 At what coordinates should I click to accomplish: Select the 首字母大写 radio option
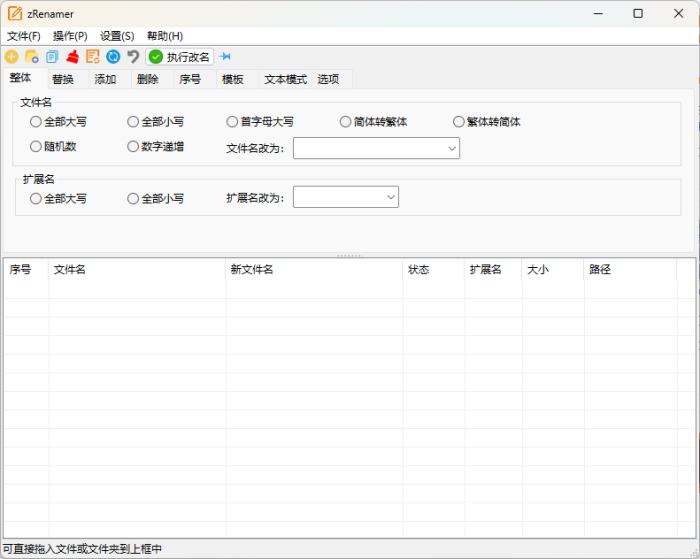click(x=260, y=121)
